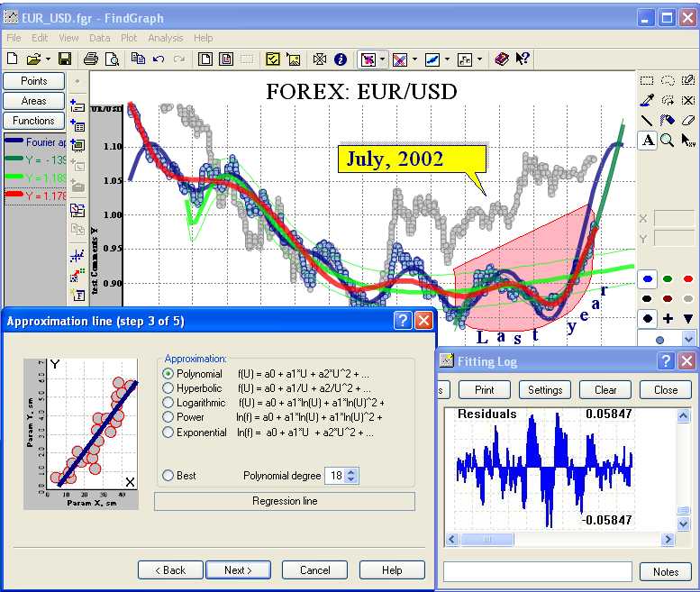
Task: Click the Open file folder icon
Action: pyautogui.click(x=33, y=59)
